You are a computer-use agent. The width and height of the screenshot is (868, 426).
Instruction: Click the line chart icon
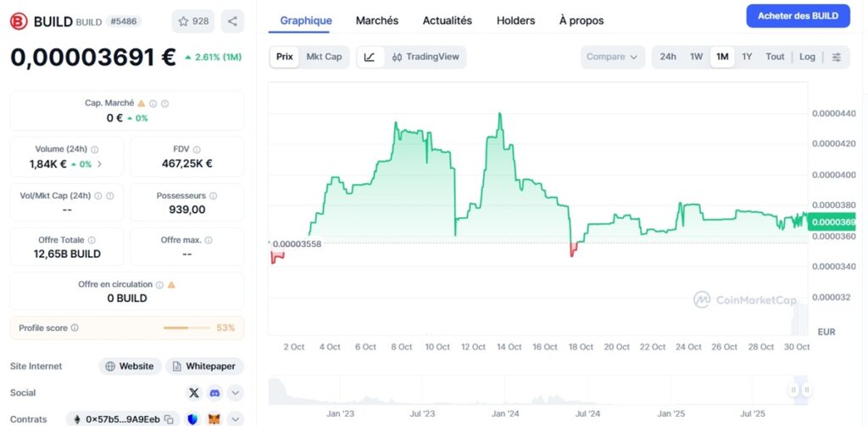point(370,57)
